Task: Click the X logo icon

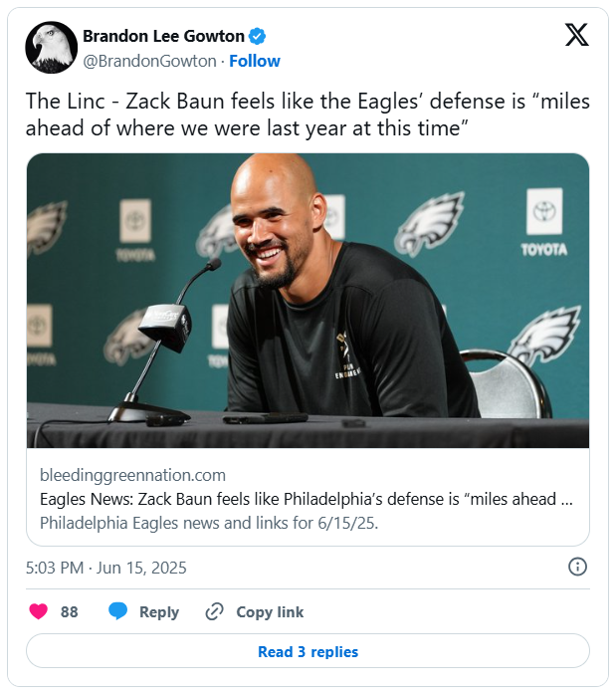Action: pos(576,36)
